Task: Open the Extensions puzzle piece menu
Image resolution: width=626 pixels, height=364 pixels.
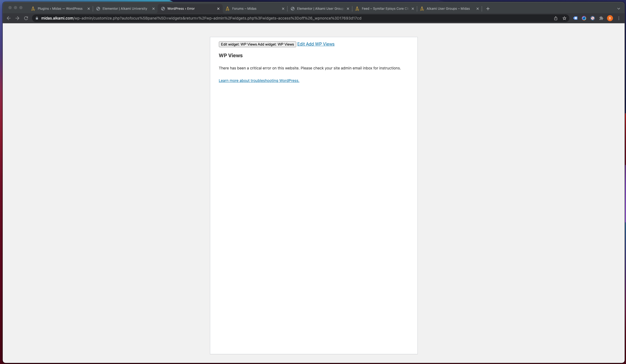Action: (x=601, y=18)
